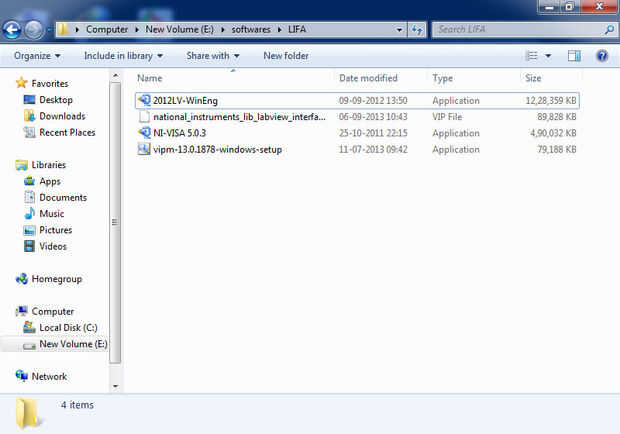
Task: Select the 2012LV-WinEng file name
Action: tap(185, 100)
